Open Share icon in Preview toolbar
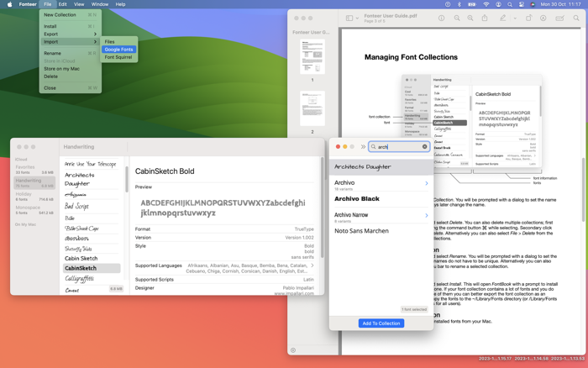This screenshot has width=588, height=368. pyautogui.click(x=485, y=18)
